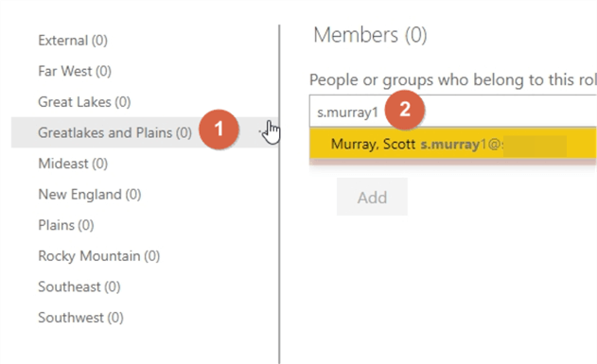Viewport: 597px width, 364px height.
Task: Pick the Mideast (0) role
Action: coord(73,164)
